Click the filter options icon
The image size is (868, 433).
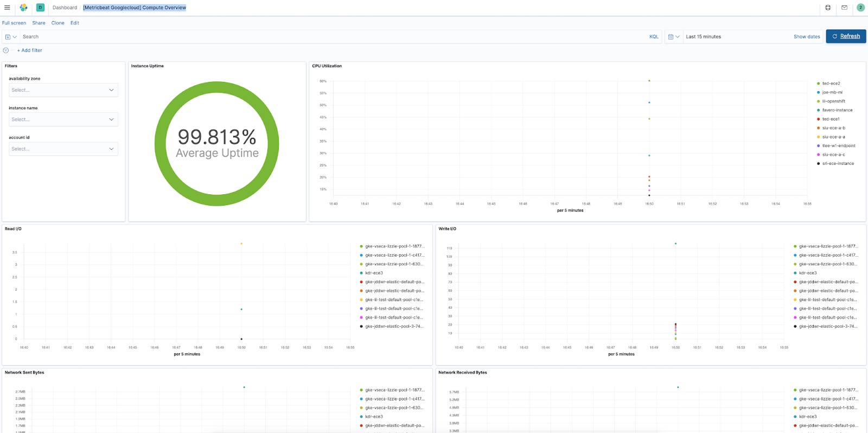[6, 50]
